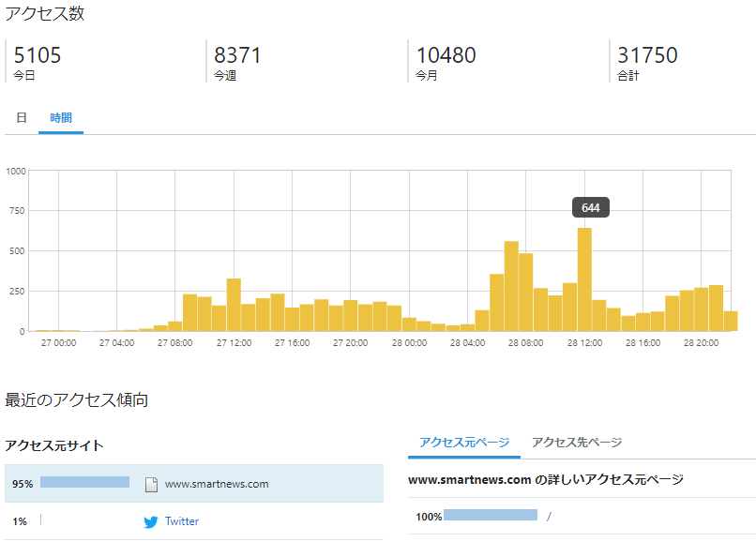Click the Twitter bird icon
Image resolution: width=756 pixels, height=542 pixels.
point(151,521)
